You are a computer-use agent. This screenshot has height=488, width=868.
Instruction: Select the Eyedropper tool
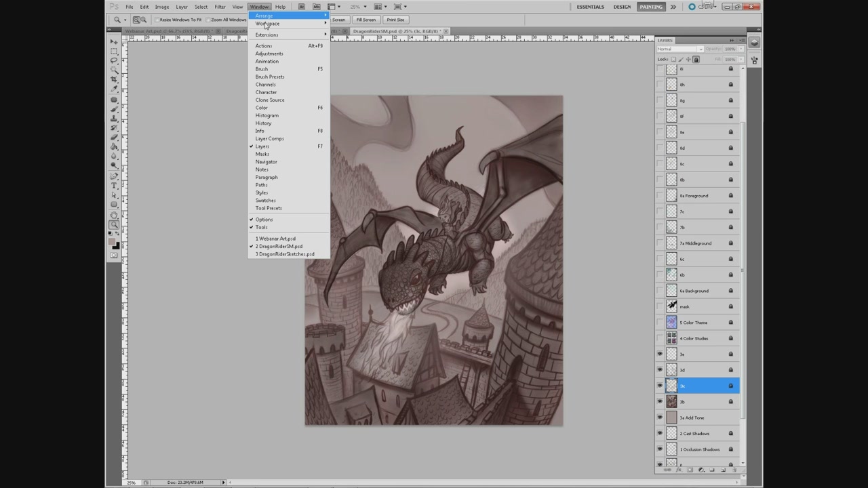[x=114, y=88]
